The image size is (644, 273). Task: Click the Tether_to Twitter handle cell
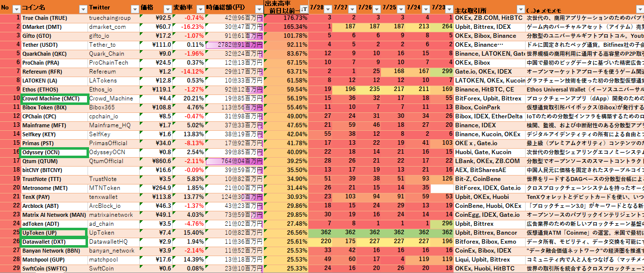point(113,45)
